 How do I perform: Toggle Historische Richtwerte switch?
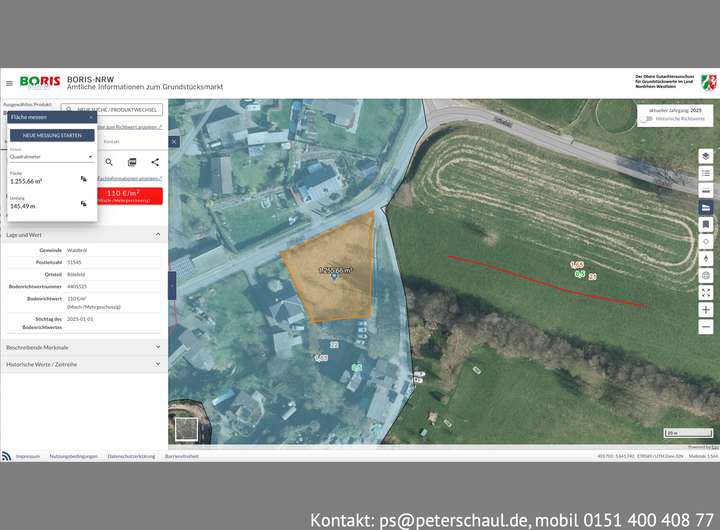click(649, 118)
